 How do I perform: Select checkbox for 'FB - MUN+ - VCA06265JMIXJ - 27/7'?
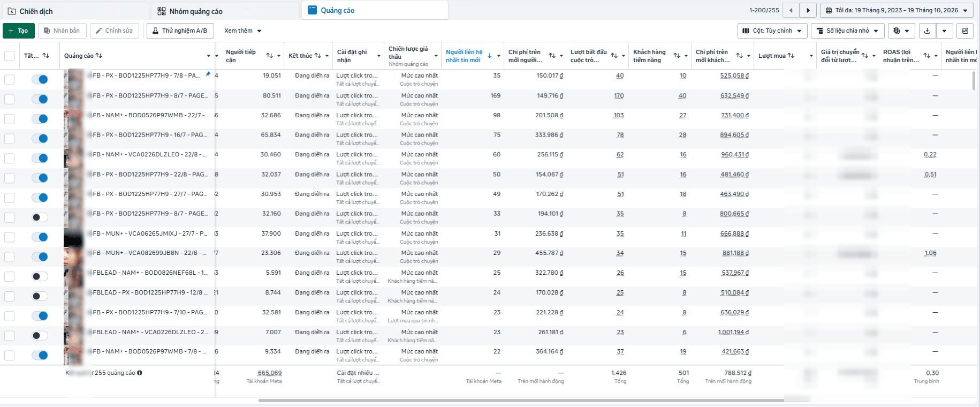tap(10, 237)
